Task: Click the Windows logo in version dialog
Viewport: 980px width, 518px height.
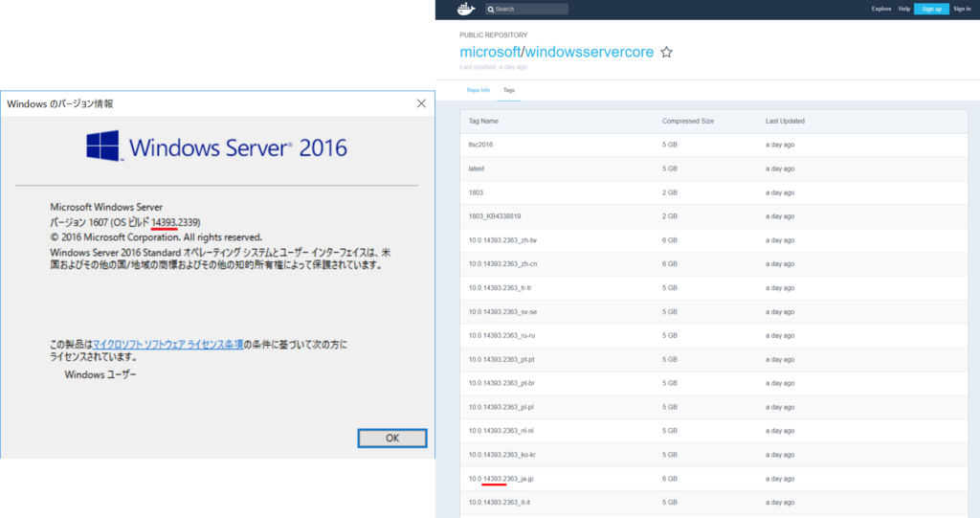Action: click(x=102, y=146)
